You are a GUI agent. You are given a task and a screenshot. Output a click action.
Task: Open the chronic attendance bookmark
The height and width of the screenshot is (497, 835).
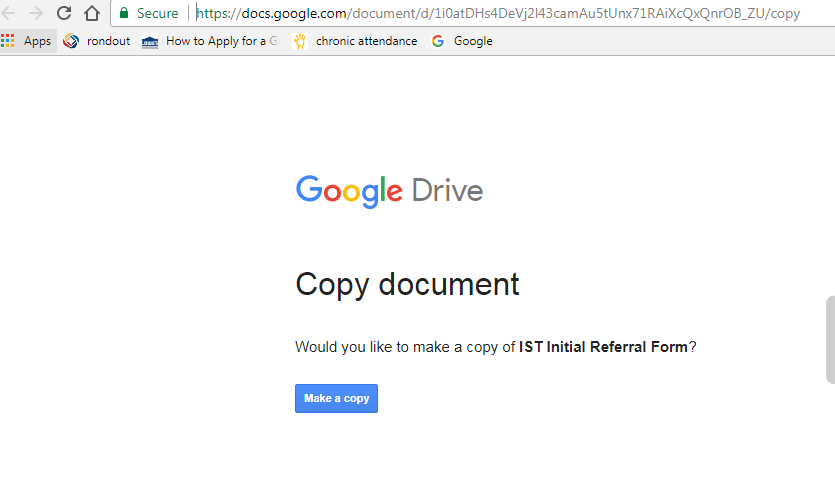[x=355, y=41]
